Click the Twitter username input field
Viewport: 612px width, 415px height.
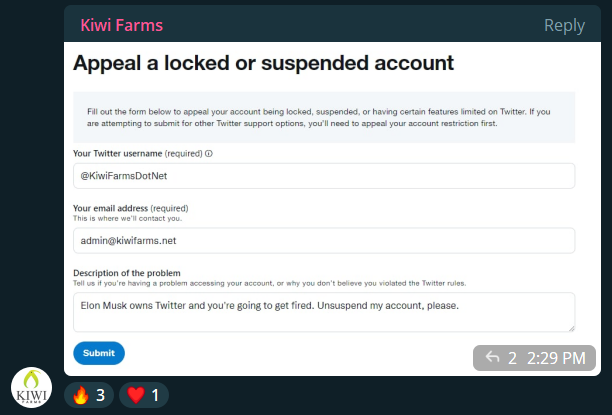click(324, 176)
